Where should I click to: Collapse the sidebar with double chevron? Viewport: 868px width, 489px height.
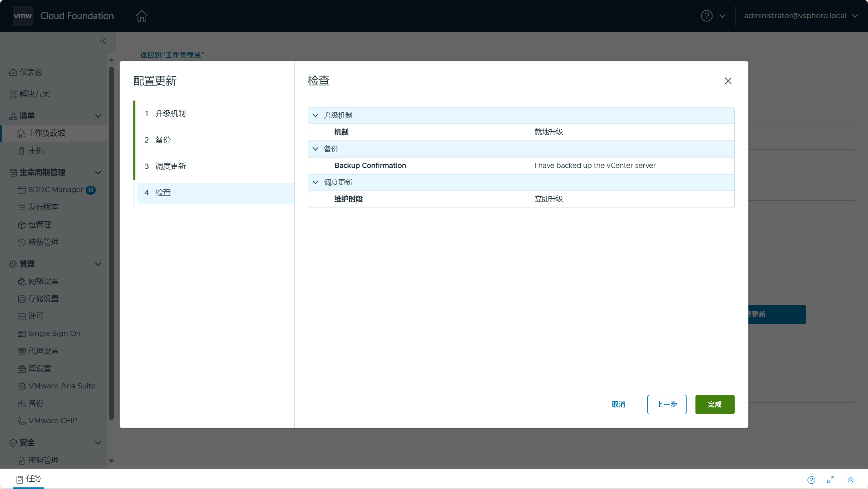point(103,41)
